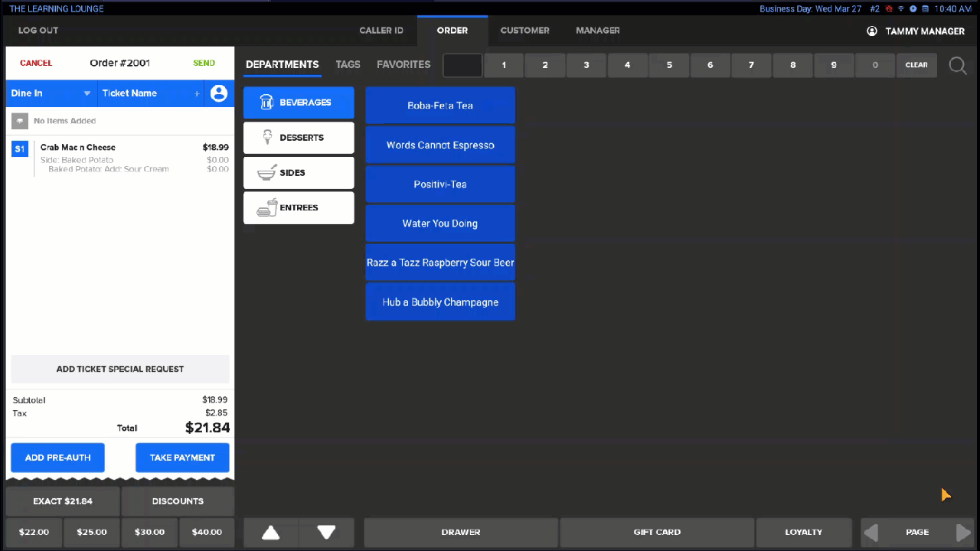Open the Desserts department ice cream icon
The height and width of the screenshot is (551, 980).
[x=267, y=137]
